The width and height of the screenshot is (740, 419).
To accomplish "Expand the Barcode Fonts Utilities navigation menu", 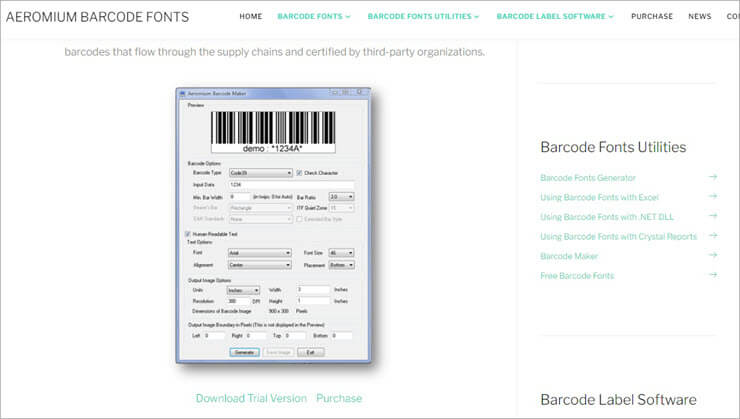I will click(x=423, y=16).
